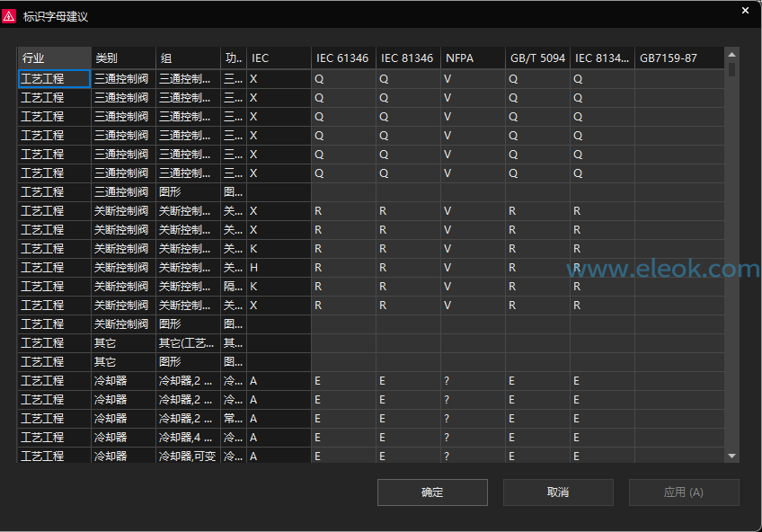Screen dimensions: 762x532
Task: Click 关断控制阀 category in the H row
Action: coord(121,268)
